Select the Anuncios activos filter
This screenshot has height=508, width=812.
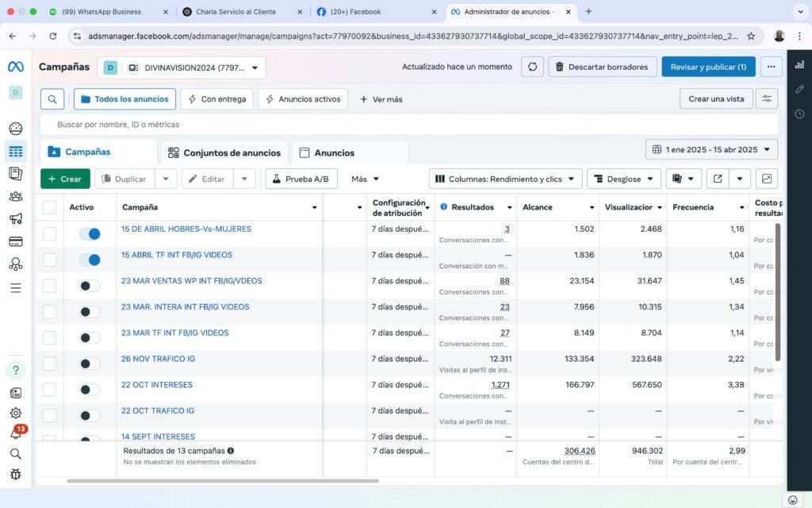[303, 99]
